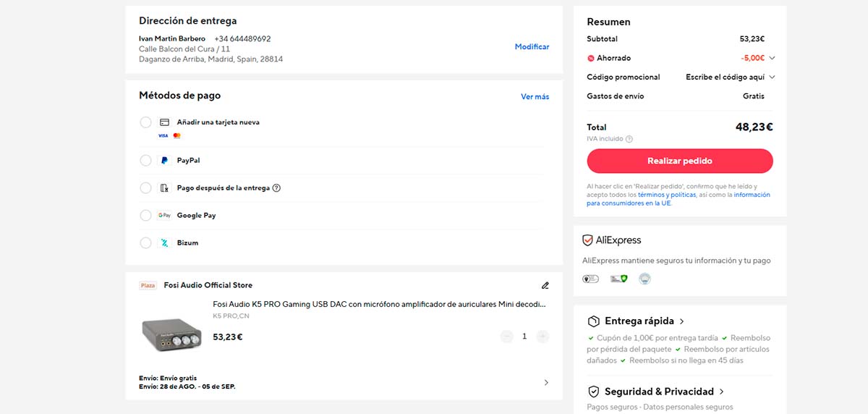Open shipping options arrow for the order

click(546, 382)
